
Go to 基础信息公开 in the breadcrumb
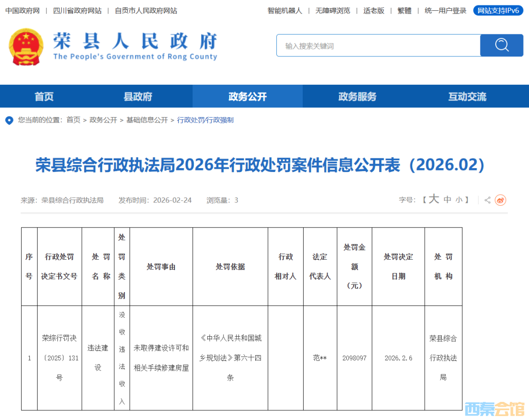click(x=147, y=120)
